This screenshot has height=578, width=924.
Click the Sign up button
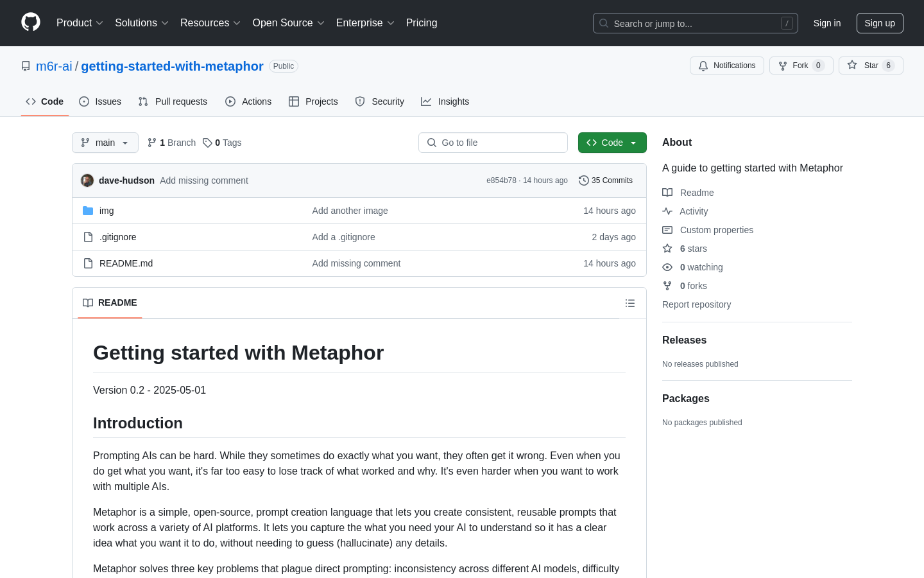(x=880, y=23)
